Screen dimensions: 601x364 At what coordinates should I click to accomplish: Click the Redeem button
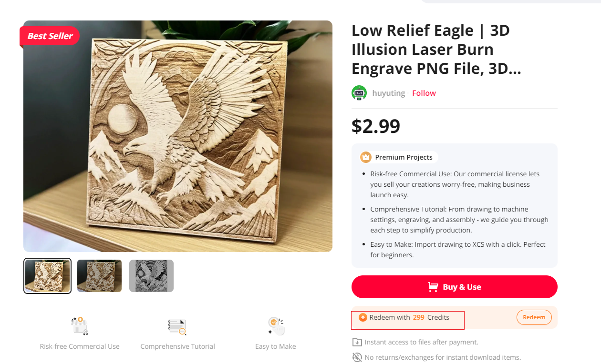tap(534, 317)
